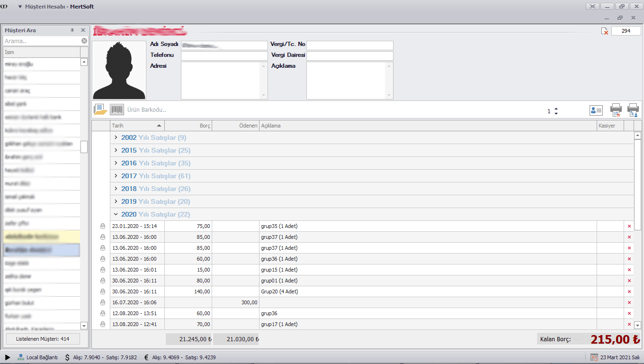Click the customer card icon in toolbar

[596, 110]
